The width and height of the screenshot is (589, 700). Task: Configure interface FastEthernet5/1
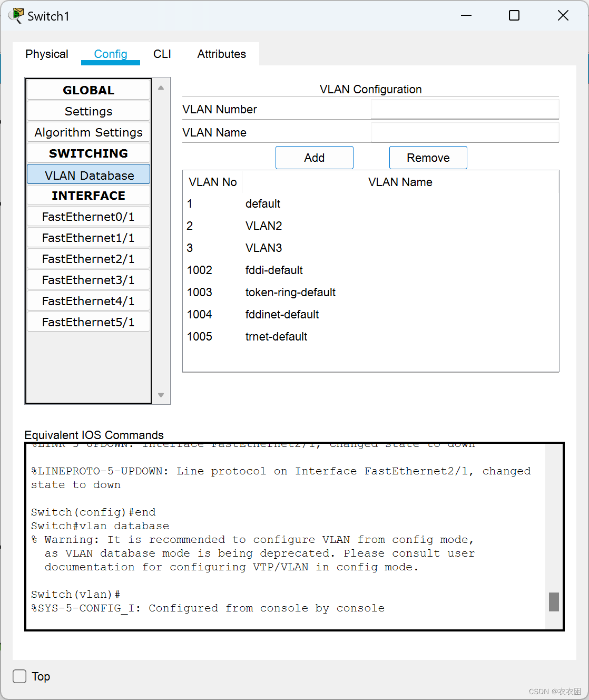(x=89, y=322)
